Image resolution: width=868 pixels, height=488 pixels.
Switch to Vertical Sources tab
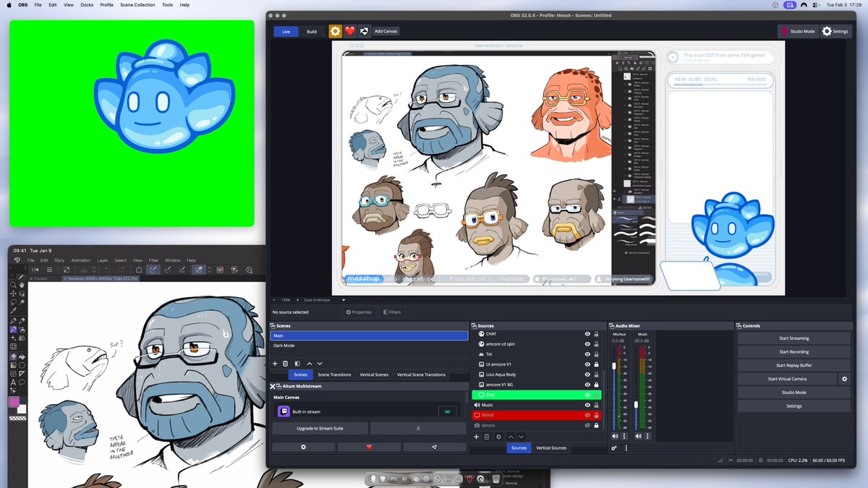[551, 448]
